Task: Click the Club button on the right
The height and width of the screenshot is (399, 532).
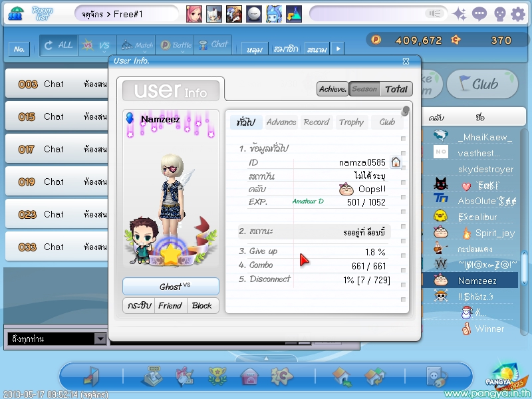Action: pos(482,84)
